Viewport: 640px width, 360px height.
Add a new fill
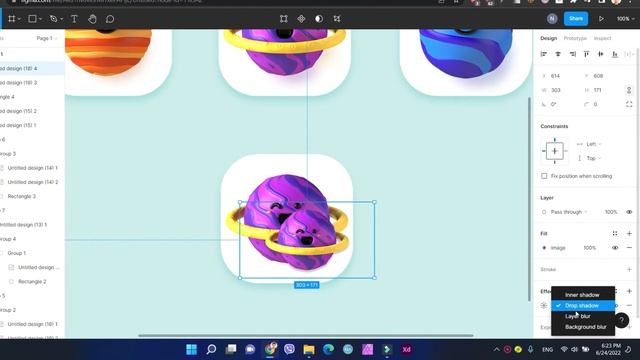[x=629, y=233]
